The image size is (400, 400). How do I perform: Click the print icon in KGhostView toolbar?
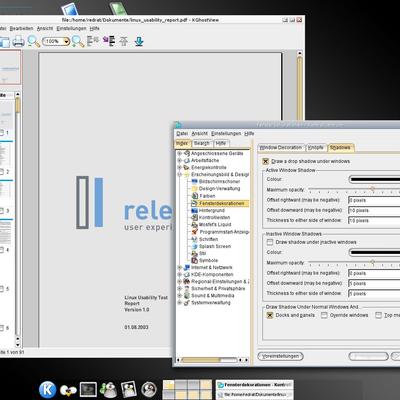pos(18,42)
